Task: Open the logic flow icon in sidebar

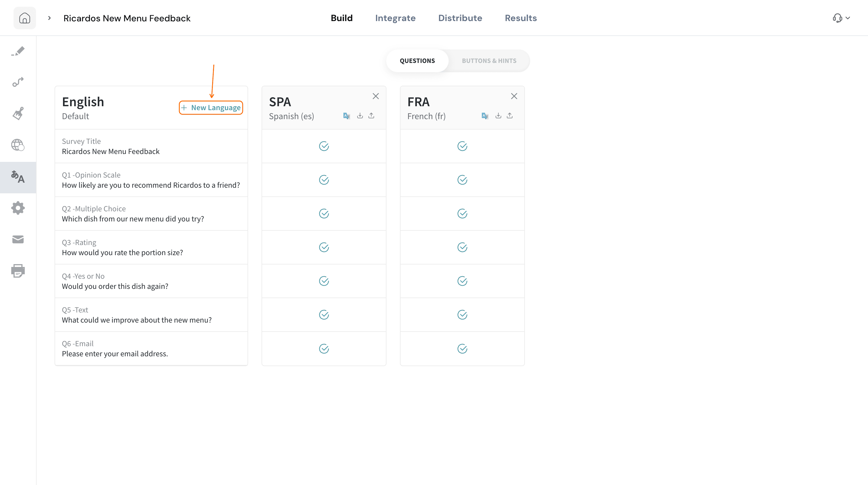Action: coord(18,82)
